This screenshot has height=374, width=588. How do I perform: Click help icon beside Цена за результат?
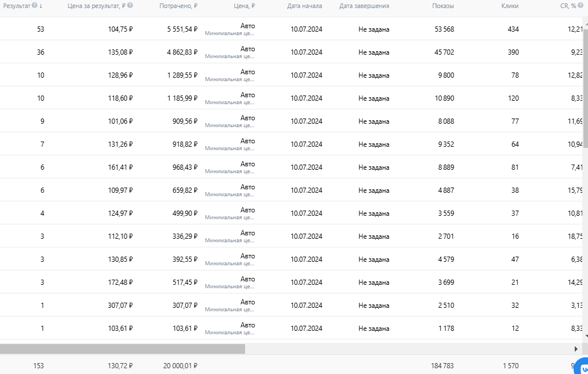click(130, 6)
